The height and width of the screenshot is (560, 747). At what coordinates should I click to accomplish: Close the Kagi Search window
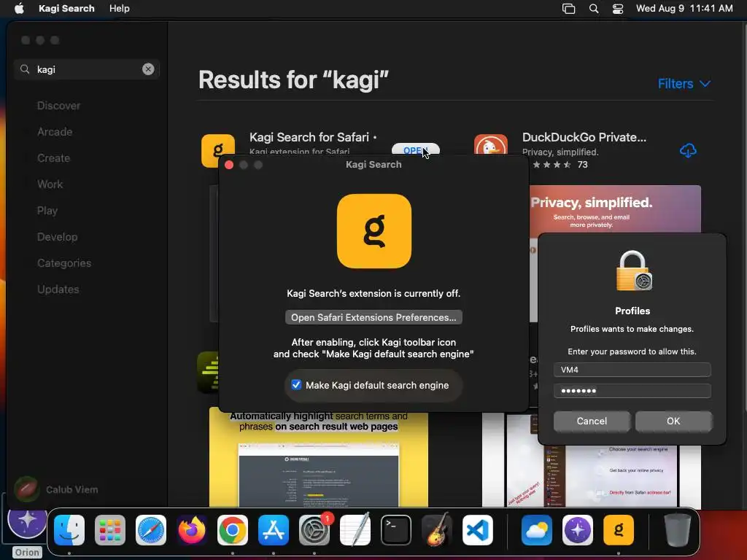pyautogui.click(x=229, y=165)
